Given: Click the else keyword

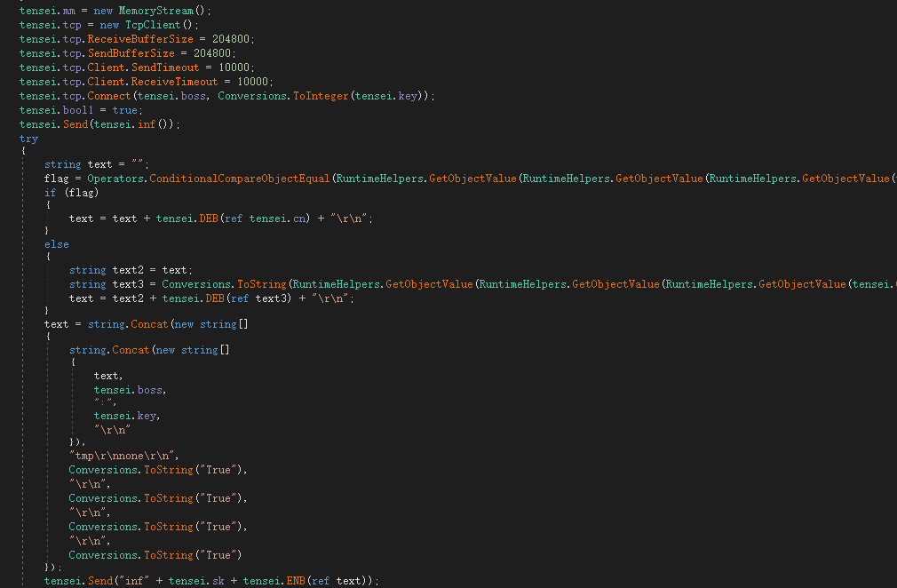Looking at the screenshot, I should (57, 244).
